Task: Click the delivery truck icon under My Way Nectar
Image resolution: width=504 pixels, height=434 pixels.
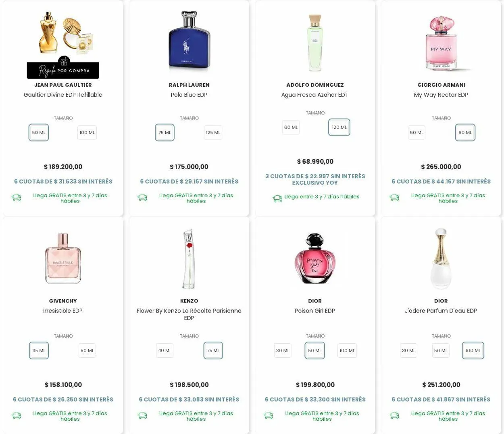Action: point(394,198)
